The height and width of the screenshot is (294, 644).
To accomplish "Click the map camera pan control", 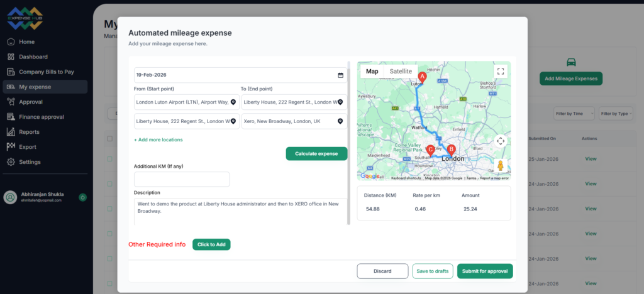I will [500, 141].
